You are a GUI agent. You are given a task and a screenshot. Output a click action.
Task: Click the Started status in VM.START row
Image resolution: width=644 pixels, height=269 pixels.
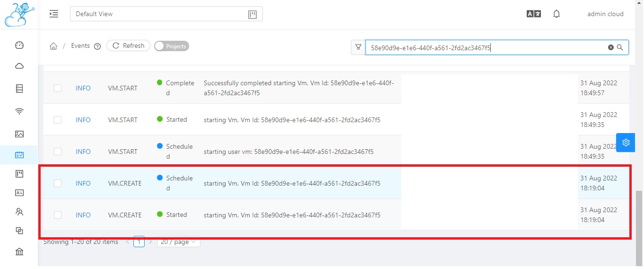click(x=176, y=119)
